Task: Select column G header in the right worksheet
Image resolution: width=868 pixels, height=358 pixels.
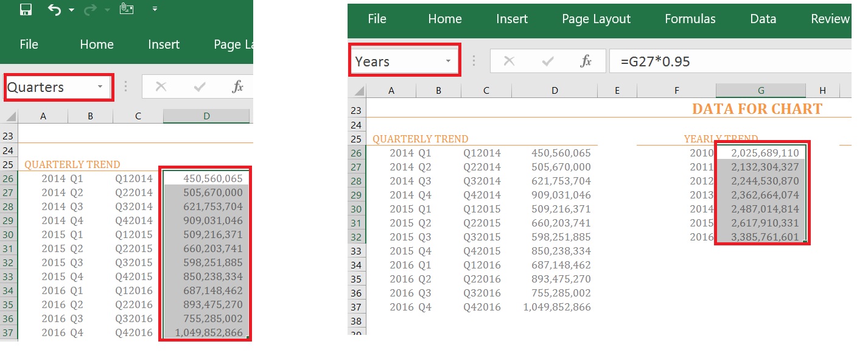Action: (x=761, y=90)
